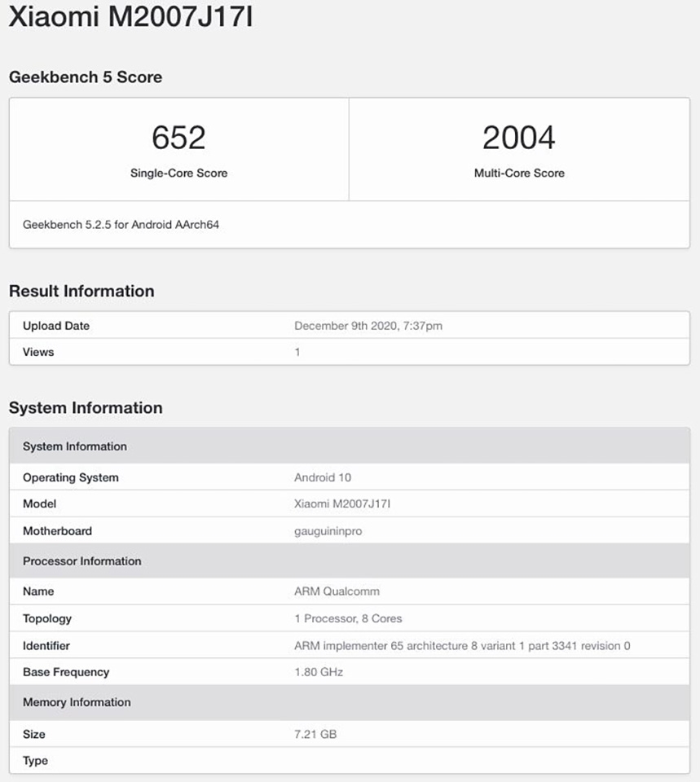The height and width of the screenshot is (782, 700).
Task: Select the Geekbench 5 Score heading
Action: [x=86, y=77]
